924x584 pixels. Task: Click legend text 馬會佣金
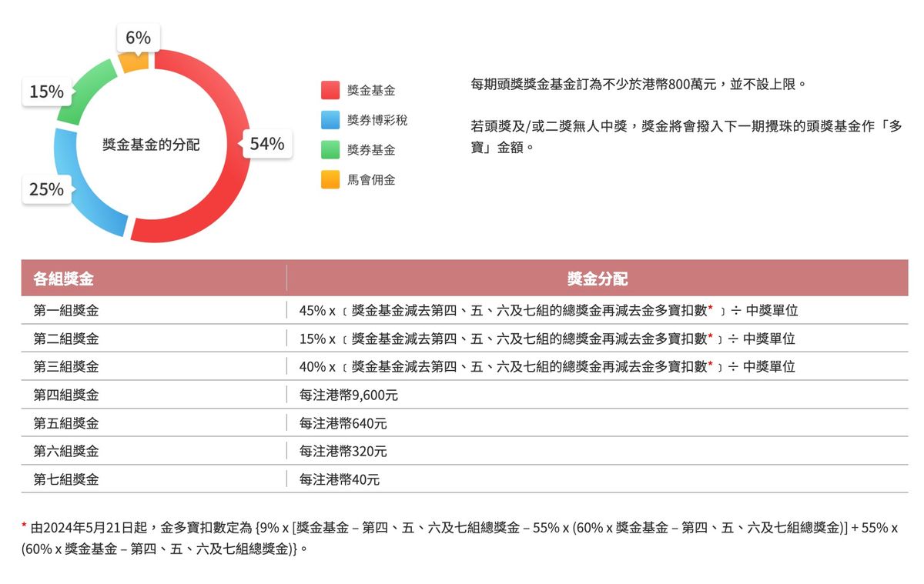tap(371, 180)
